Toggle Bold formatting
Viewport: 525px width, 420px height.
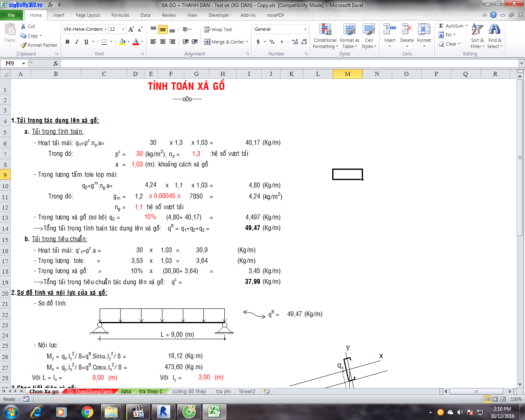(67, 42)
